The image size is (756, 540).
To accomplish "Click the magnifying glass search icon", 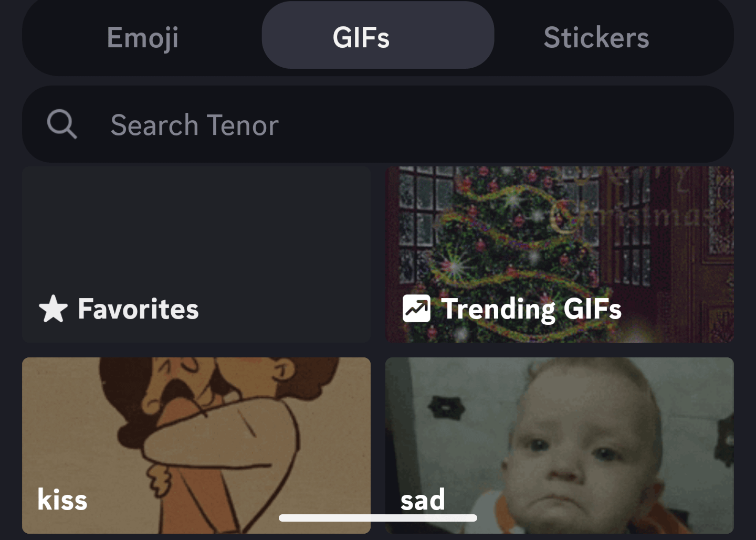I will pyautogui.click(x=62, y=124).
